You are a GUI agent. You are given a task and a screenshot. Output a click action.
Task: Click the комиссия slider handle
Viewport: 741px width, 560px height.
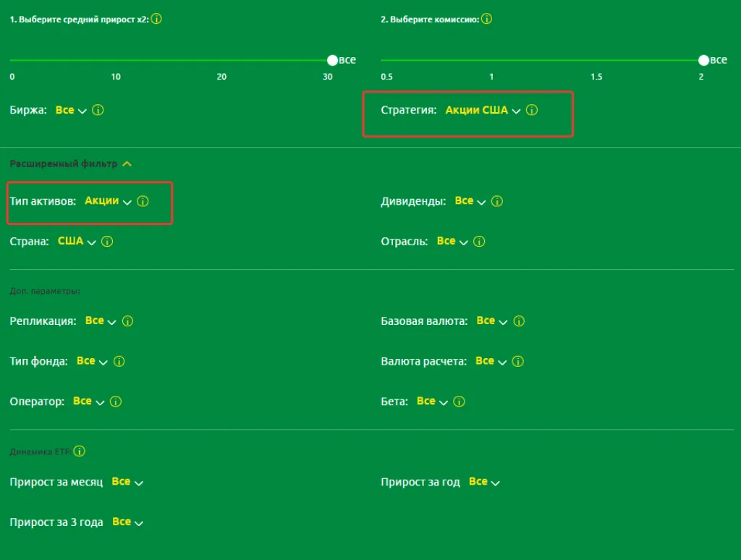tap(703, 61)
